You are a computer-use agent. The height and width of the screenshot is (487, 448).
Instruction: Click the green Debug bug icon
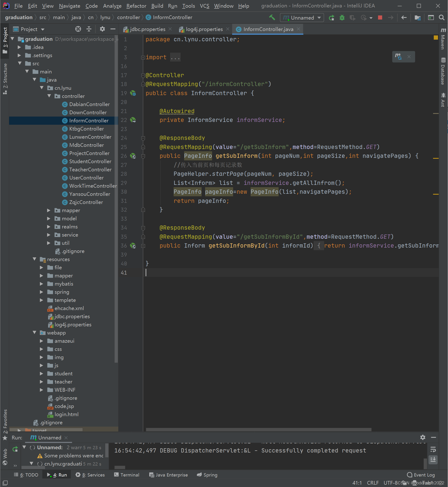[x=342, y=17]
